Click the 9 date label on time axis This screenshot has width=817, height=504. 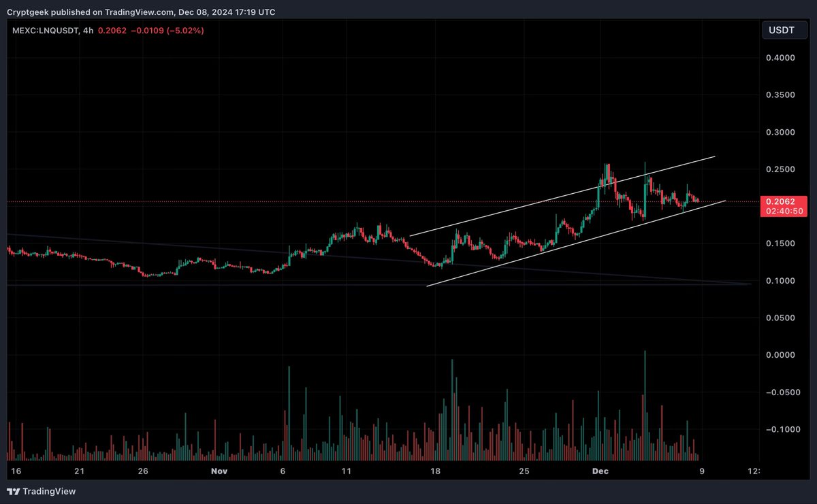point(701,471)
